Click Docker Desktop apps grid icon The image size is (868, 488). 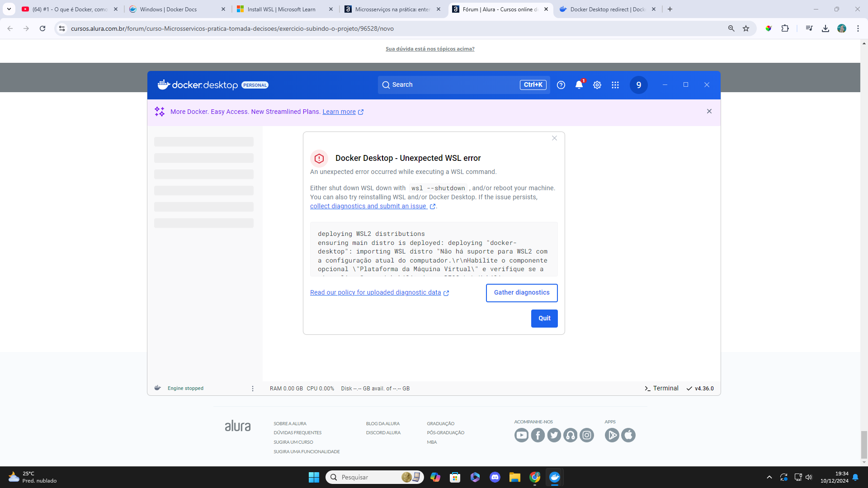click(615, 84)
